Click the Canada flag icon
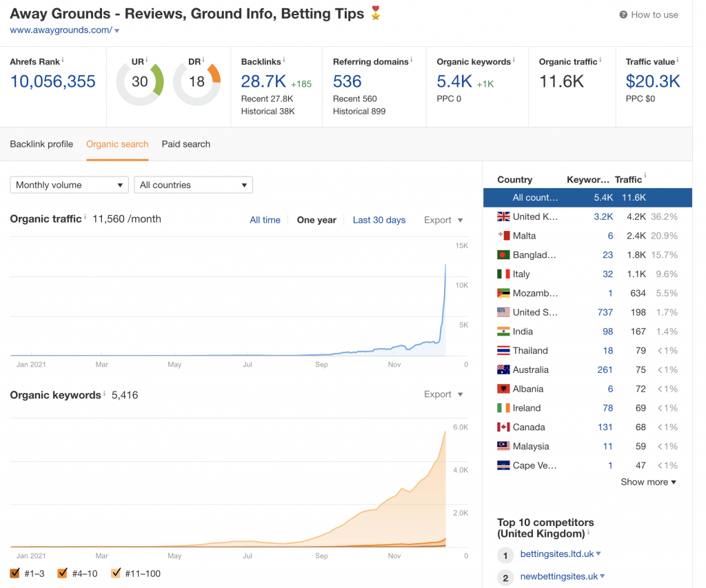706x588 pixels. coord(503,427)
